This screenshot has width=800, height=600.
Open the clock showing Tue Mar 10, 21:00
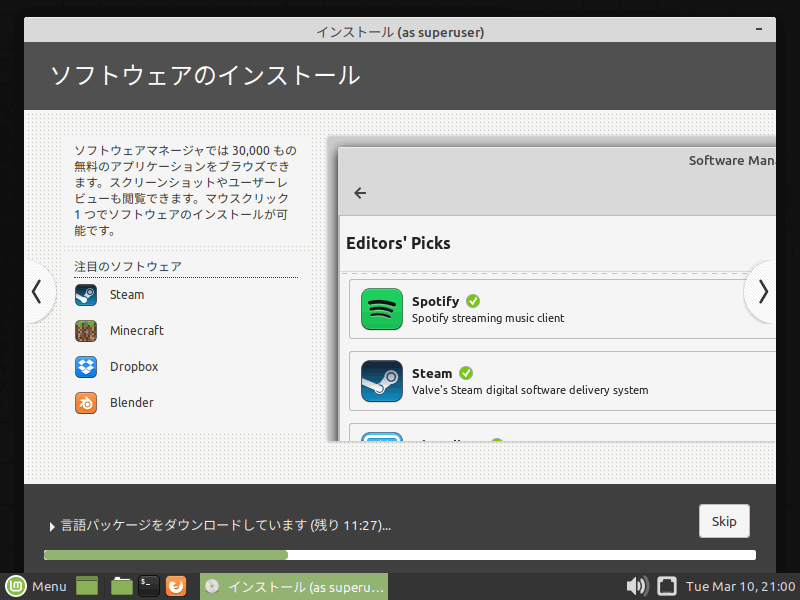(740, 586)
